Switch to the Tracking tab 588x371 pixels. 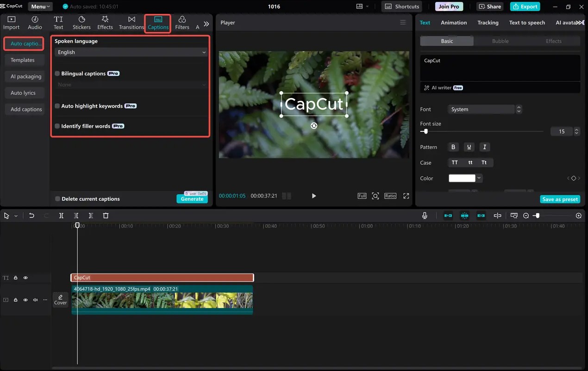pyautogui.click(x=488, y=22)
